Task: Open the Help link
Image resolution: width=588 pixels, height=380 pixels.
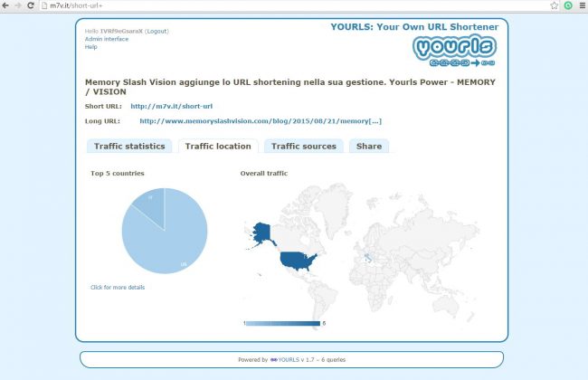Action: pos(90,47)
